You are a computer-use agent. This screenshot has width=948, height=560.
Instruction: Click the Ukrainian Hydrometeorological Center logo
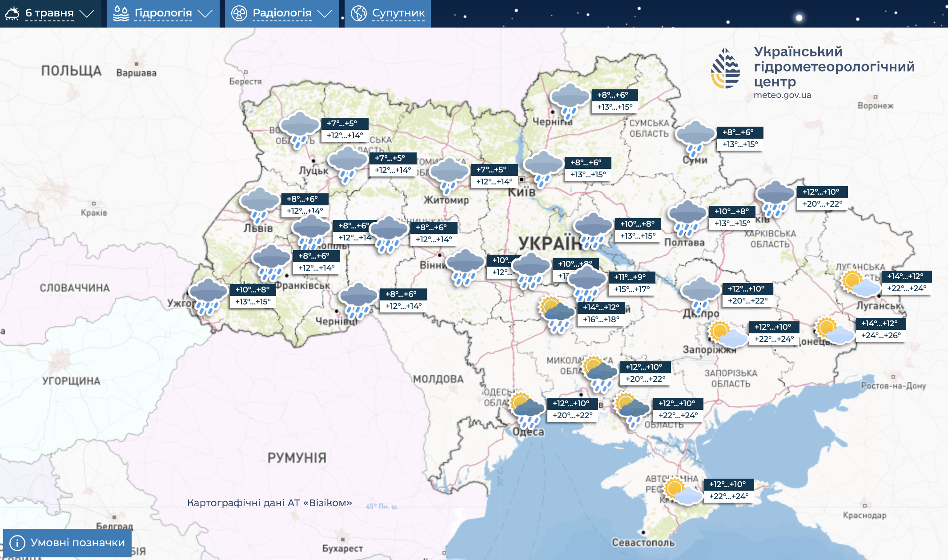pyautogui.click(x=725, y=68)
